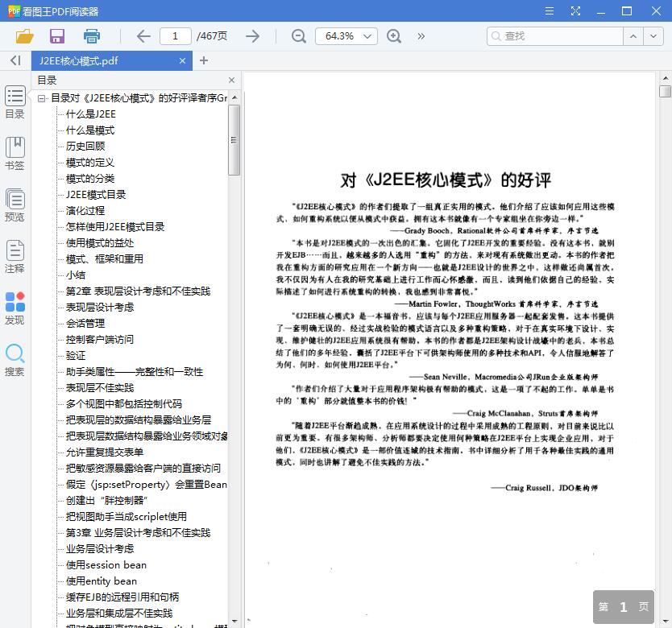Select 验证 outline entry
Screen dimensions: 672x628
(76, 356)
